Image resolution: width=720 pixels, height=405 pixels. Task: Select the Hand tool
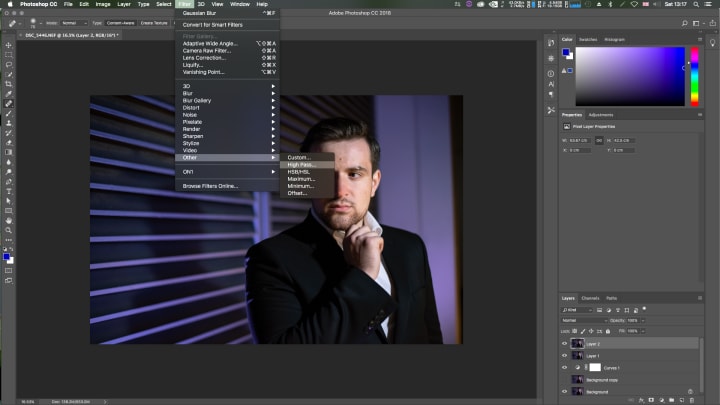pos(9,220)
